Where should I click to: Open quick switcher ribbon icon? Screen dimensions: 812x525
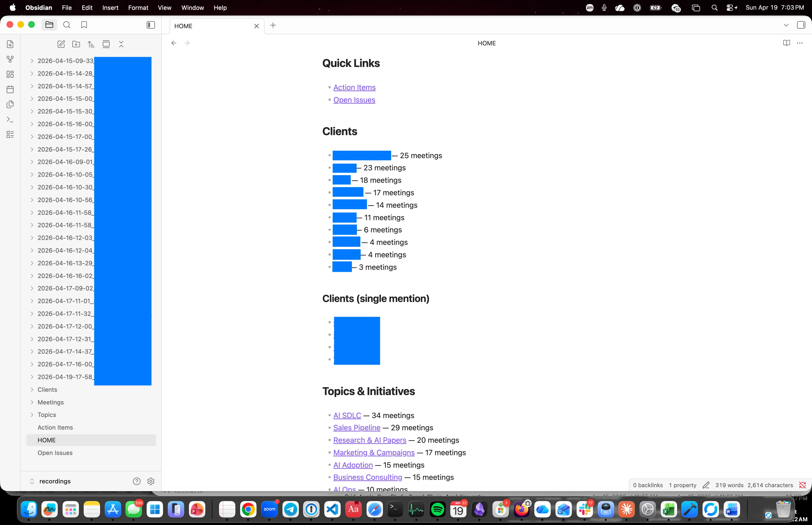click(x=10, y=44)
